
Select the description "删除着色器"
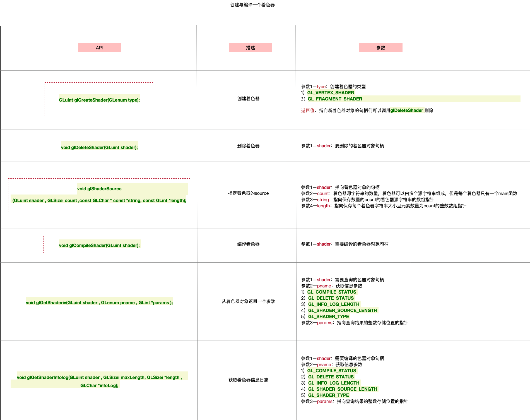pyautogui.click(x=248, y=146)
